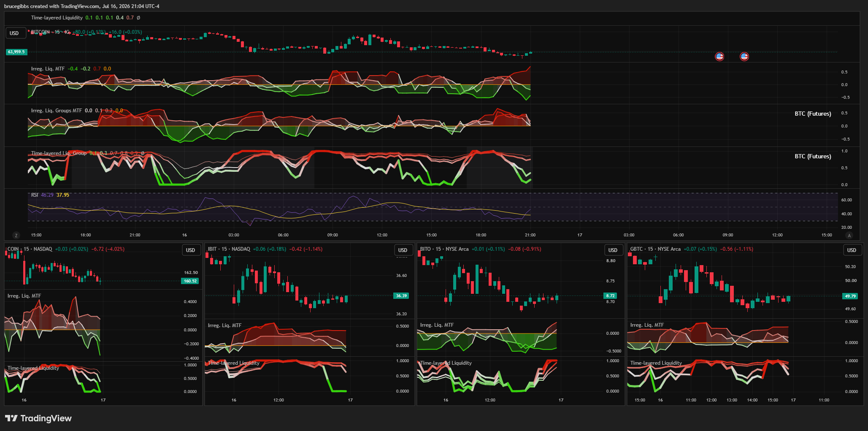This screenshot has height=431, width=868.
Task: Toggle timezone with the Z button
Action: [x=16, y=235]
